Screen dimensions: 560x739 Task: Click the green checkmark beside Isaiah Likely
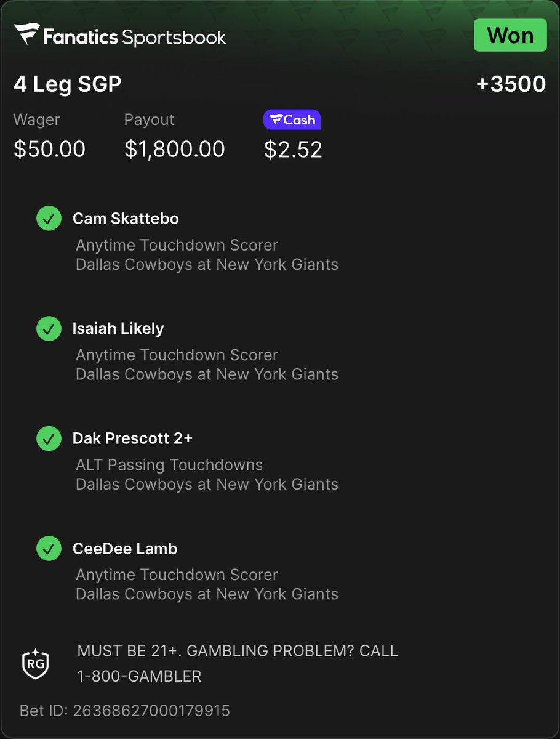click(49, 328)
